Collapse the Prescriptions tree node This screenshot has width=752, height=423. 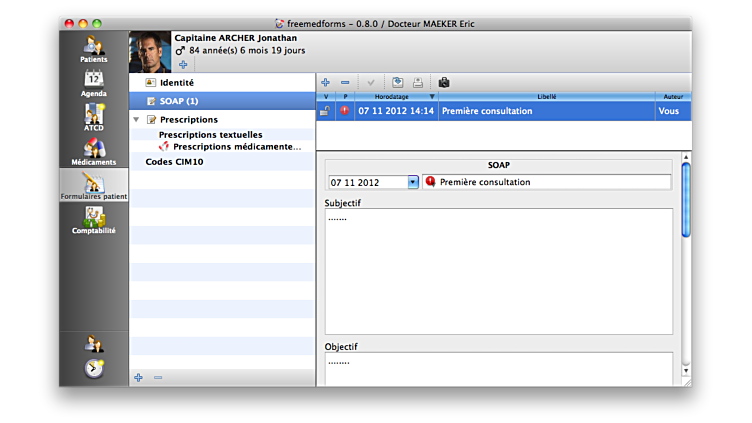[x=136, y=119]
